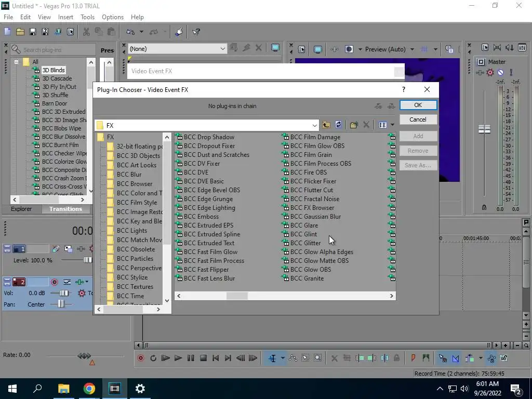Image resolution: width=532 pixels, height=399 pixels.
Task: Open the Tools menu
Action: [87, 17]
